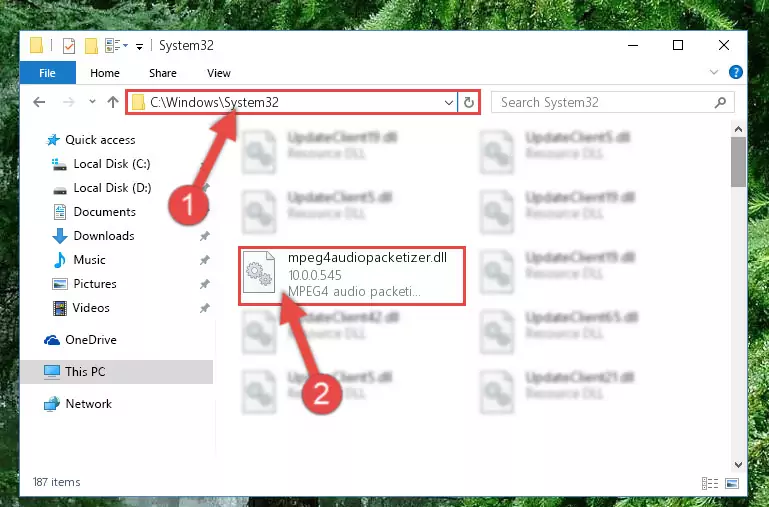Click the Search System32 field
Viewport: 769px width, 507px height.
613,102
